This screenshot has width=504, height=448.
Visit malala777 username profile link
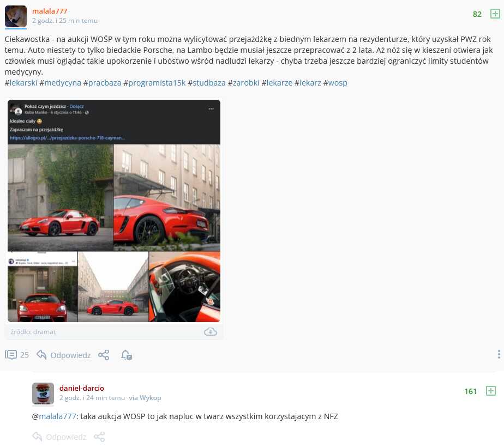(x=50, y=11)
